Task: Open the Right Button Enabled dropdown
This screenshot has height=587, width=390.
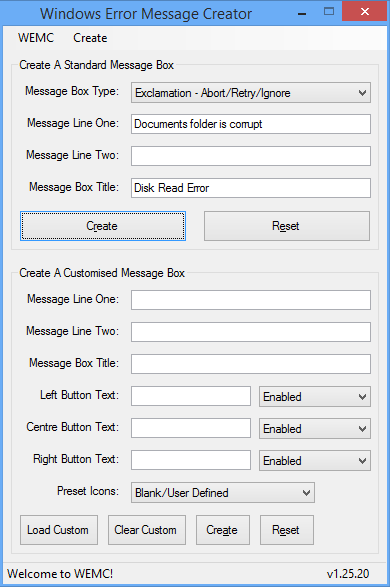Action: click(x=315, y=460)
